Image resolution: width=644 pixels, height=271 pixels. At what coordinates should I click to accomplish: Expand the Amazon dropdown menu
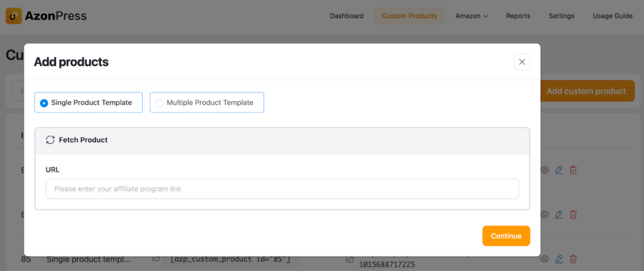(x=472, y=16)
